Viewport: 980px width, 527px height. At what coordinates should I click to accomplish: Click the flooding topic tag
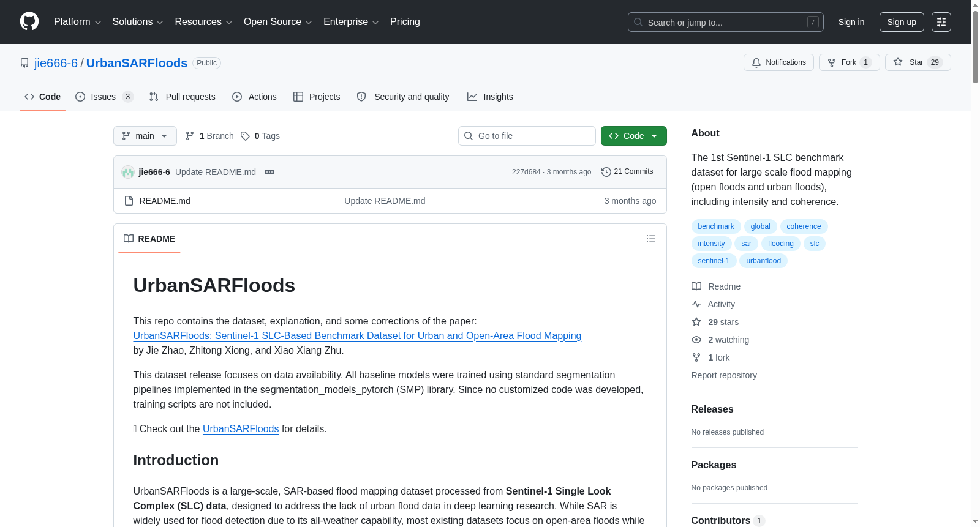(x=780, y=244)
